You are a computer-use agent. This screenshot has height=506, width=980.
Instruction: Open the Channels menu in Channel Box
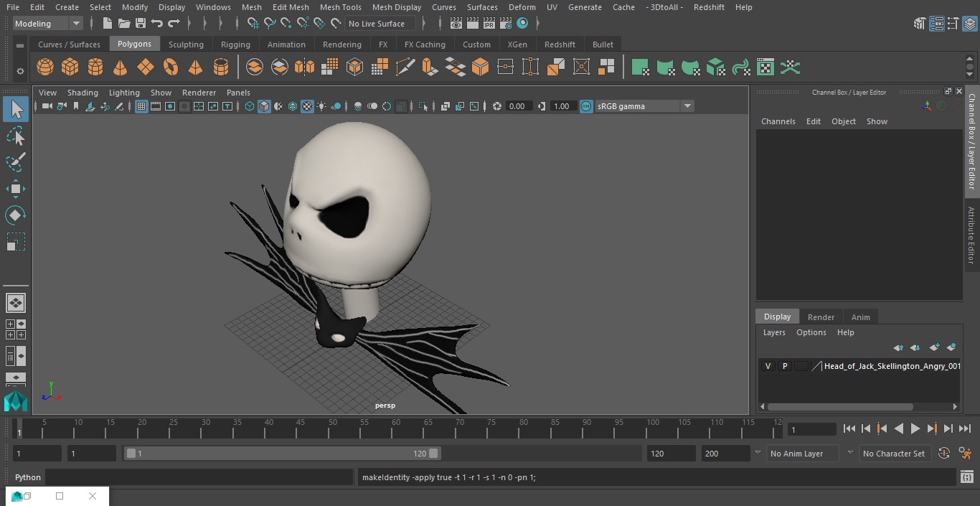(778, 121)
